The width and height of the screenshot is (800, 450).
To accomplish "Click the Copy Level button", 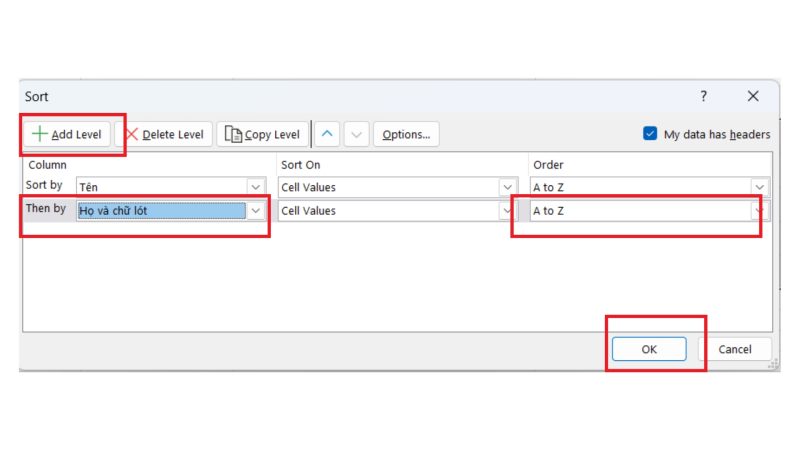I will (262, 135).
